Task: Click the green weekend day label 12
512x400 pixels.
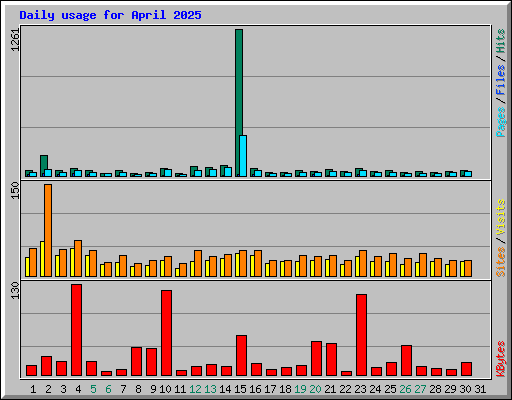Action: (x=195, y=389)
